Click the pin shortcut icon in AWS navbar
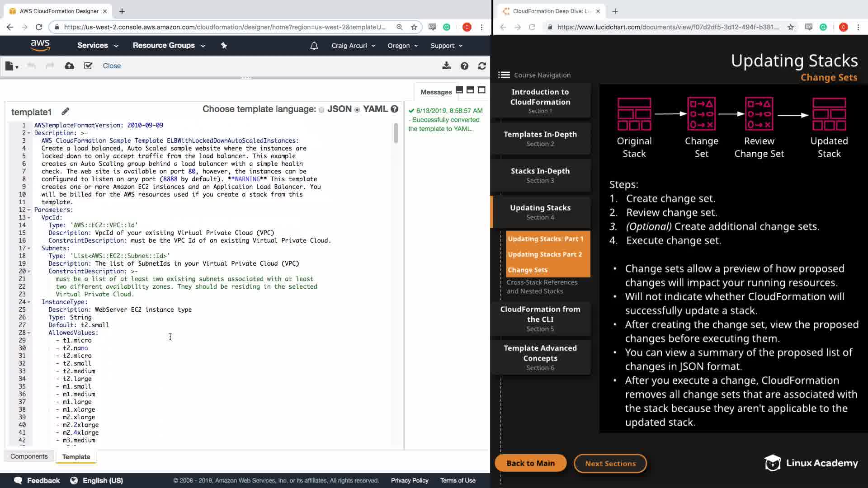 224,46
